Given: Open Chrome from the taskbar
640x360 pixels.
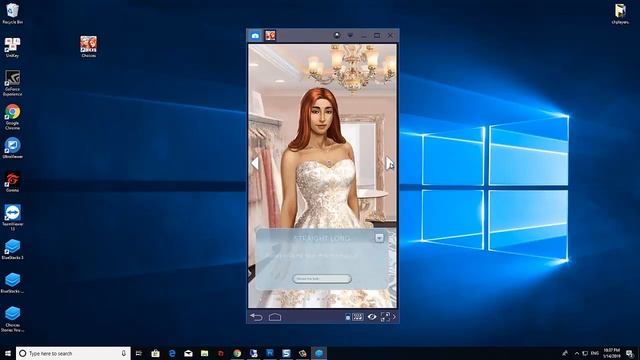Looking at the screenshot, I should coord(237,353).
